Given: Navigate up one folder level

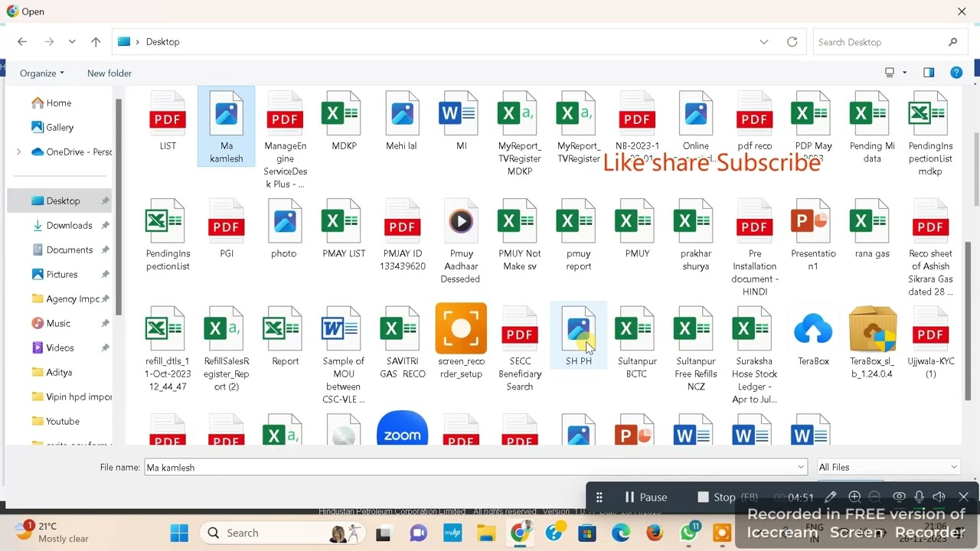Looking at the screenshot, I should pyautogui.click(x=96, y=42).
